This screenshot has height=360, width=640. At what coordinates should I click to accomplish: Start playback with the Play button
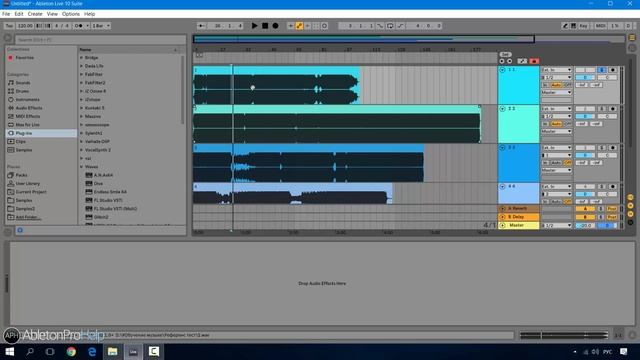[254, 26]
